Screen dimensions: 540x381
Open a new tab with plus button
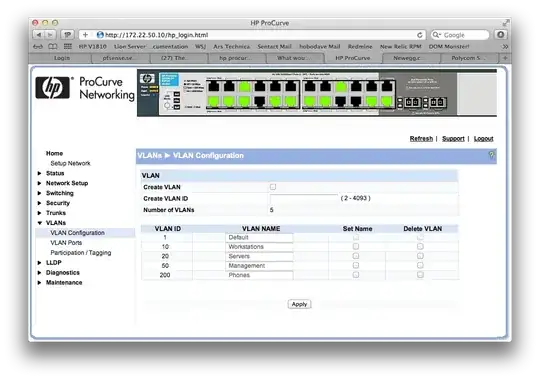(x=505, y=58)
